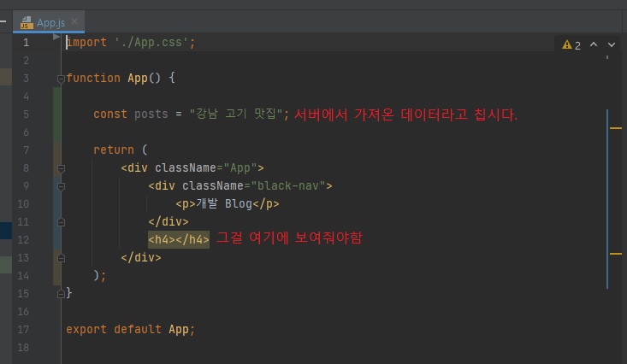Go to next highlighted error arrow
The image size is (627, 364).
point(612,44)
